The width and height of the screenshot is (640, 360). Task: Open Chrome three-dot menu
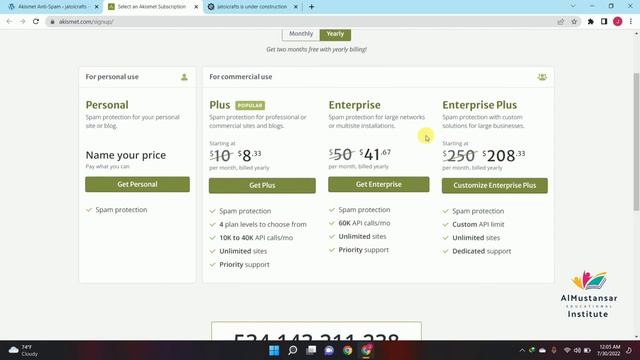coord(631,22)
